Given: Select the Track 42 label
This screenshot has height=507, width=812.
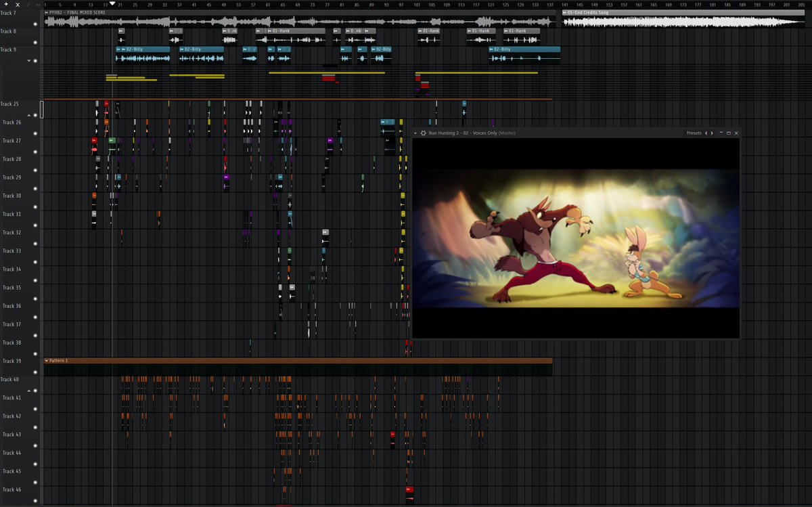Looking at the screenshot, I should pos(12,416).
